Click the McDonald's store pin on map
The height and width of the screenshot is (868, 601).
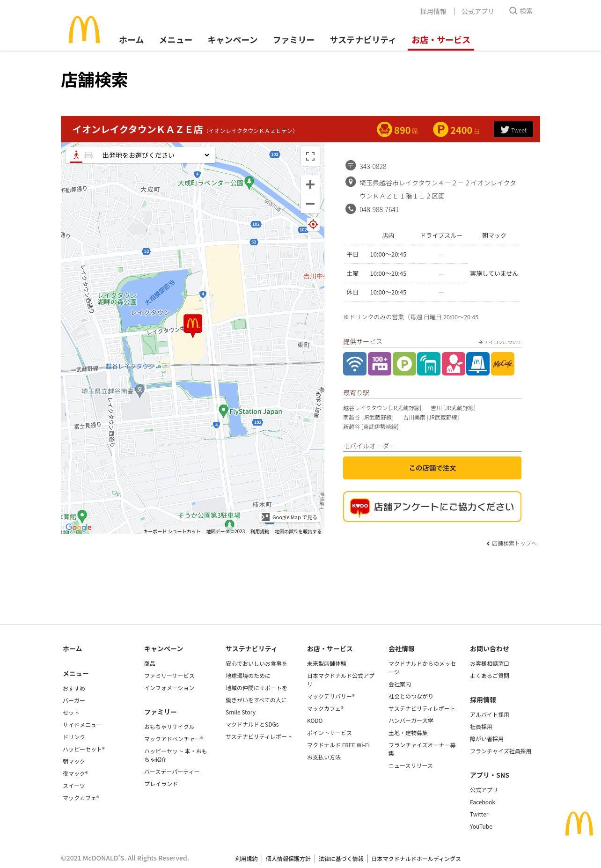coord(193,325)
